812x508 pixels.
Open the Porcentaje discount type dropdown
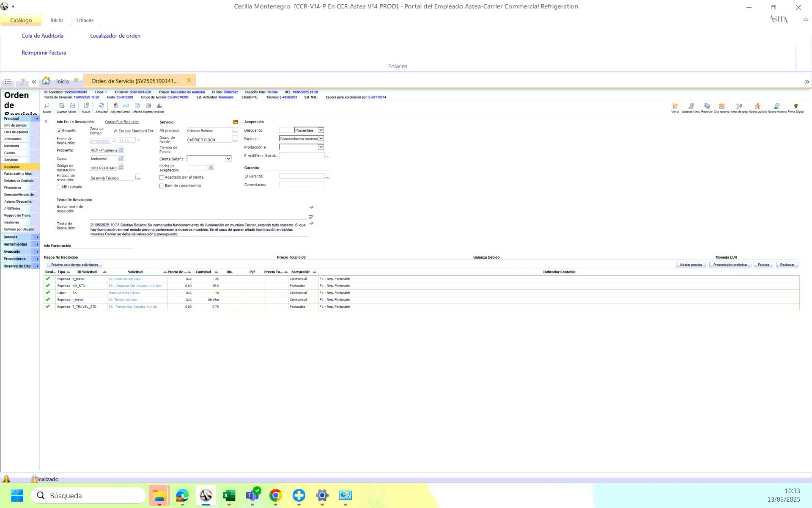click(x=321, y=130)
